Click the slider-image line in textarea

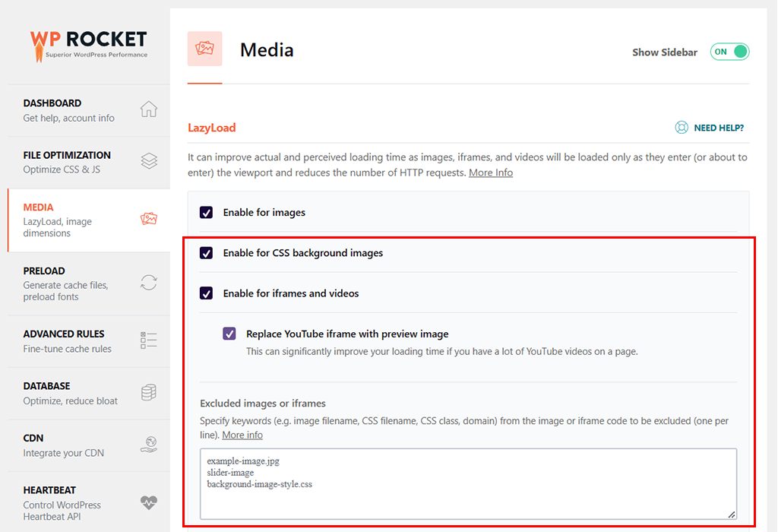230,473
